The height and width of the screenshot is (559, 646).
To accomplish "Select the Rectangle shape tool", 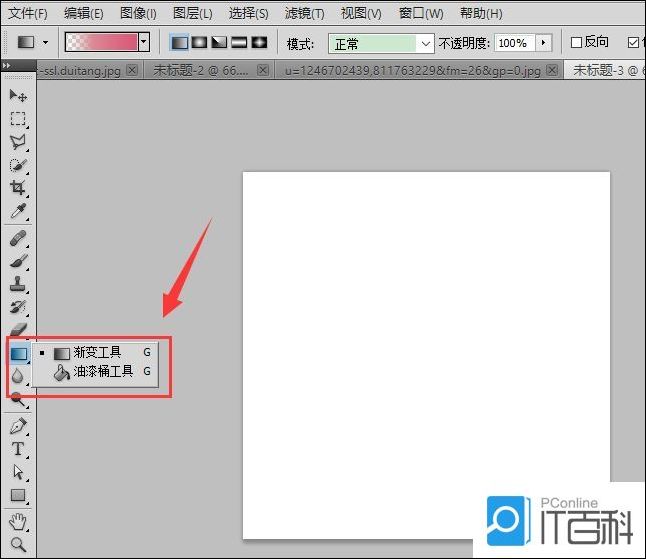I will coord(18,495).
